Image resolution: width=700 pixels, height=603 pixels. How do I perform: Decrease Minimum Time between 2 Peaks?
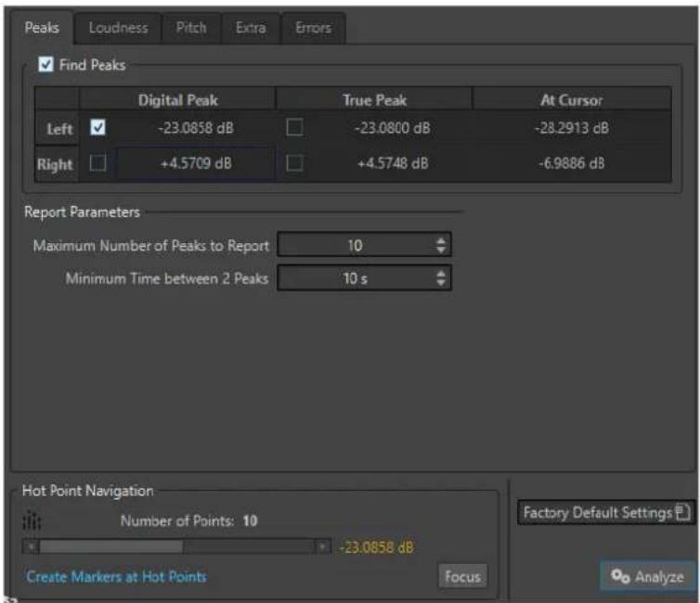[x=441, y=283]
